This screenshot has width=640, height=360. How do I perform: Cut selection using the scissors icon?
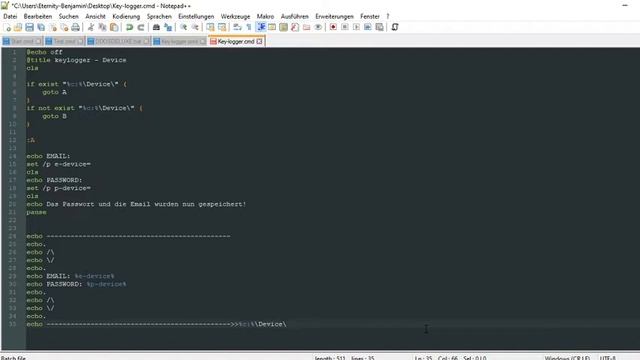point(91,27)
